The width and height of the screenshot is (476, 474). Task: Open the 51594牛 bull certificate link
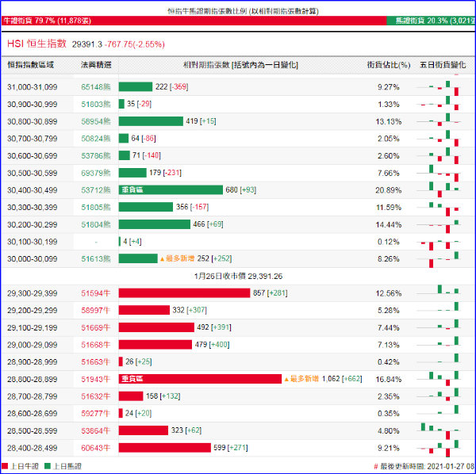(96, 293)
